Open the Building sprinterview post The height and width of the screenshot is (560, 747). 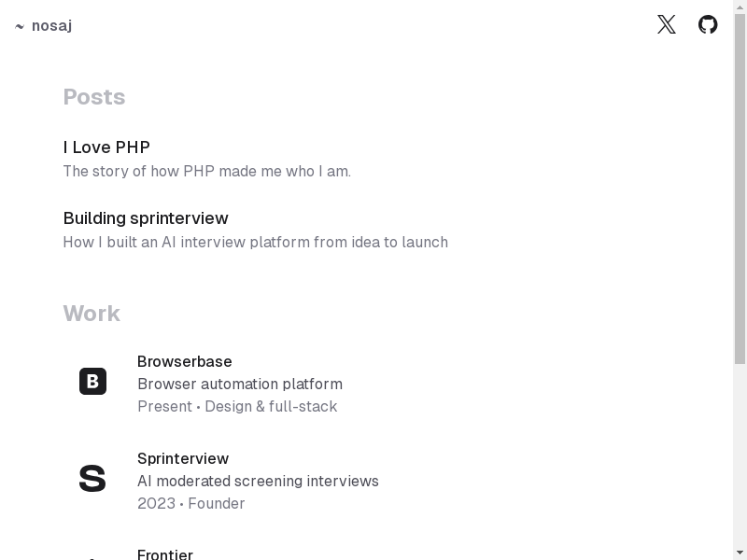tap(146, 218)
